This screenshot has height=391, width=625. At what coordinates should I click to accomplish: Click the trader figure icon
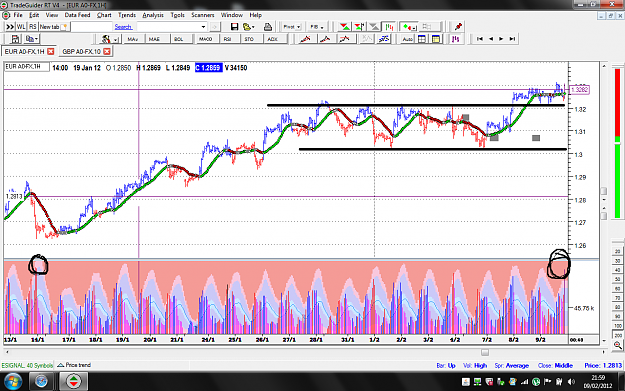[x=106, y=39]
